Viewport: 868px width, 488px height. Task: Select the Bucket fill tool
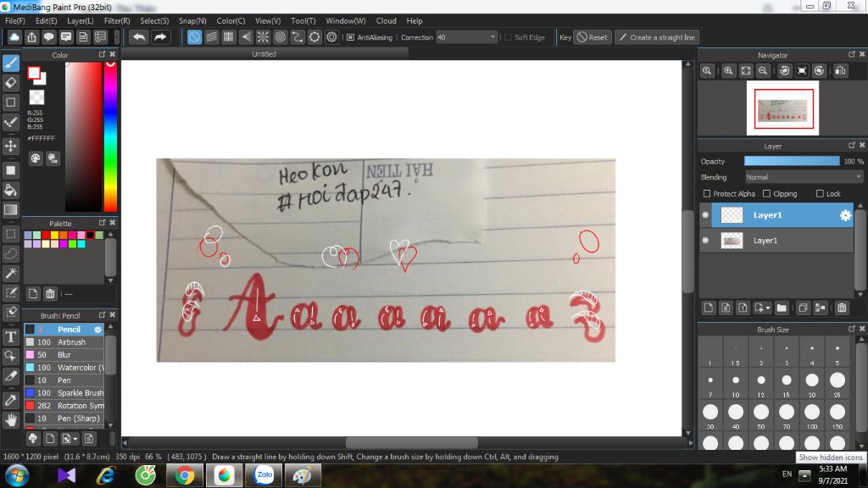(x=10, y=190)
